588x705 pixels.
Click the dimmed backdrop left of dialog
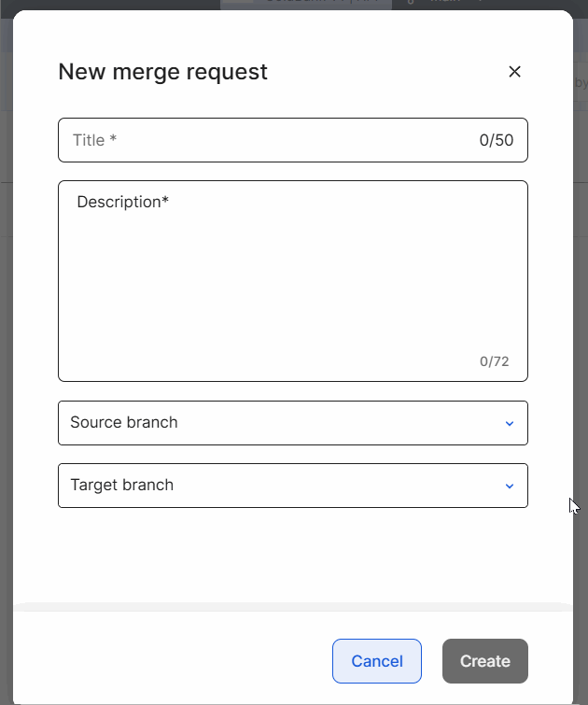click(x=6, y=374)
